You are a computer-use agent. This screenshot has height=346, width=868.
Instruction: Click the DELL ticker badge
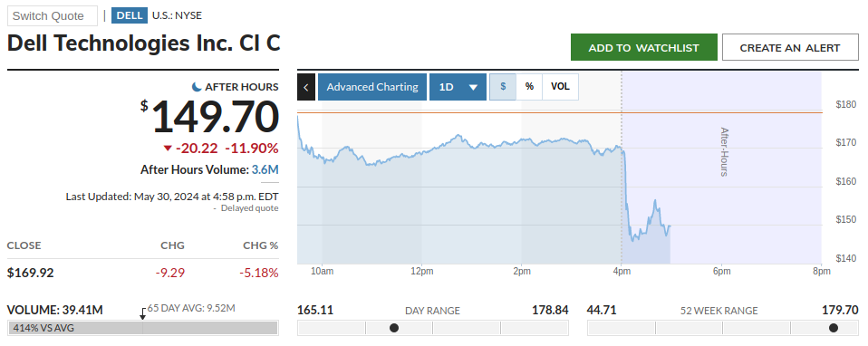point(130,15)
